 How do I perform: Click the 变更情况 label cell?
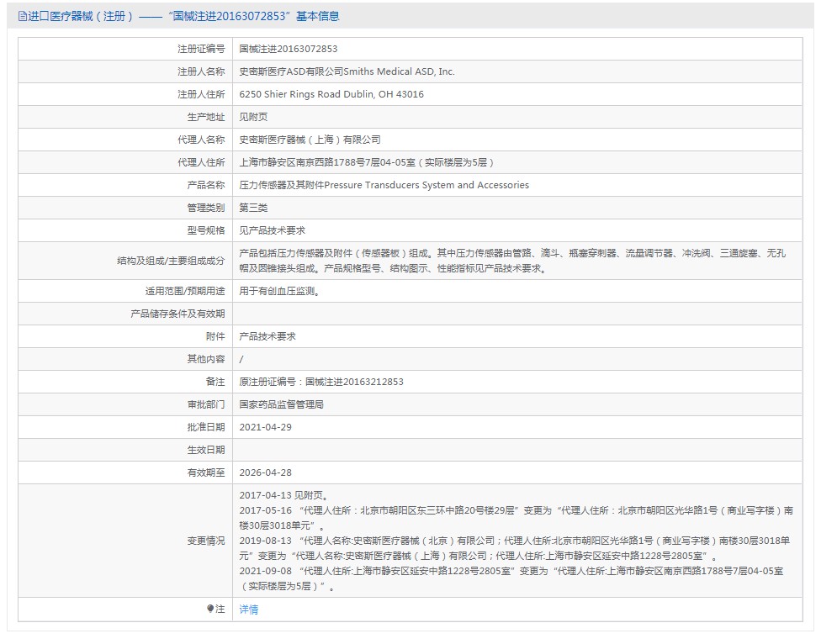(x=125, y=541)
